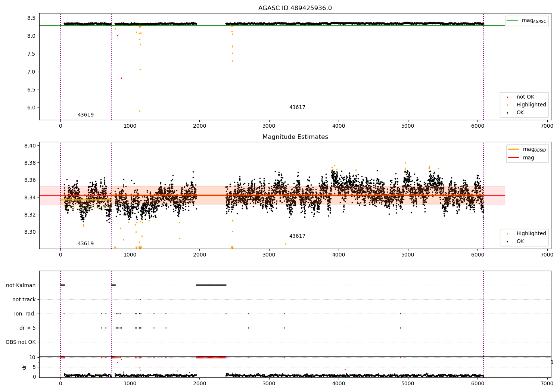The width and height of the screenshot is (560, 392).
Task: Click the 'AGASC ID 489425936.0' plot title
Action: click(295, 8)
